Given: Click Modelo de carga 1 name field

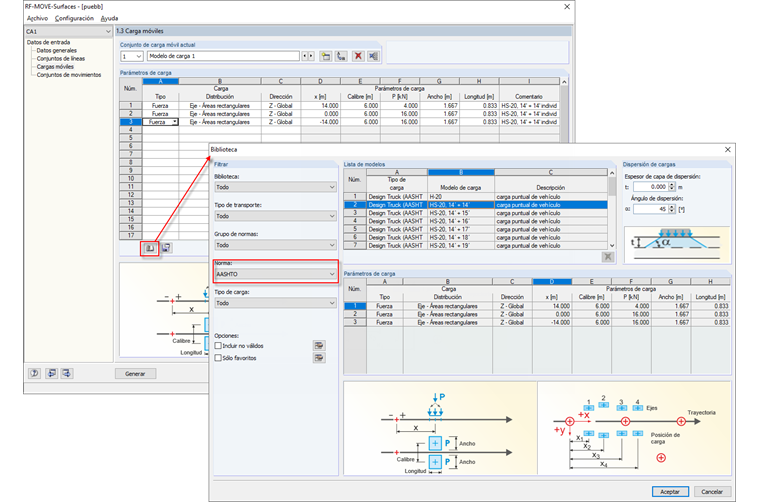Looking at the screenshot, I should (223, 56).
